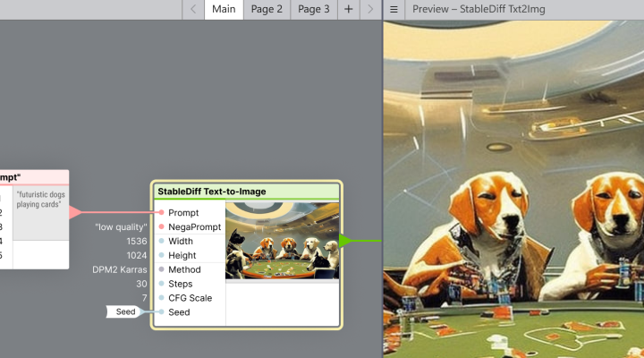Click the NegaPrompt input port dot
The image size is (644, 358).
coord(161,227)
